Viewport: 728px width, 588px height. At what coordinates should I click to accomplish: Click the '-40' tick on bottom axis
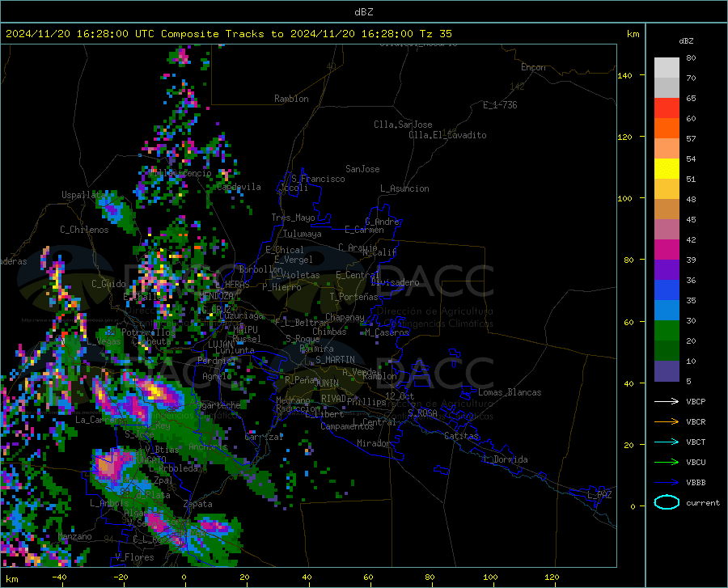(x=59, y=577)
